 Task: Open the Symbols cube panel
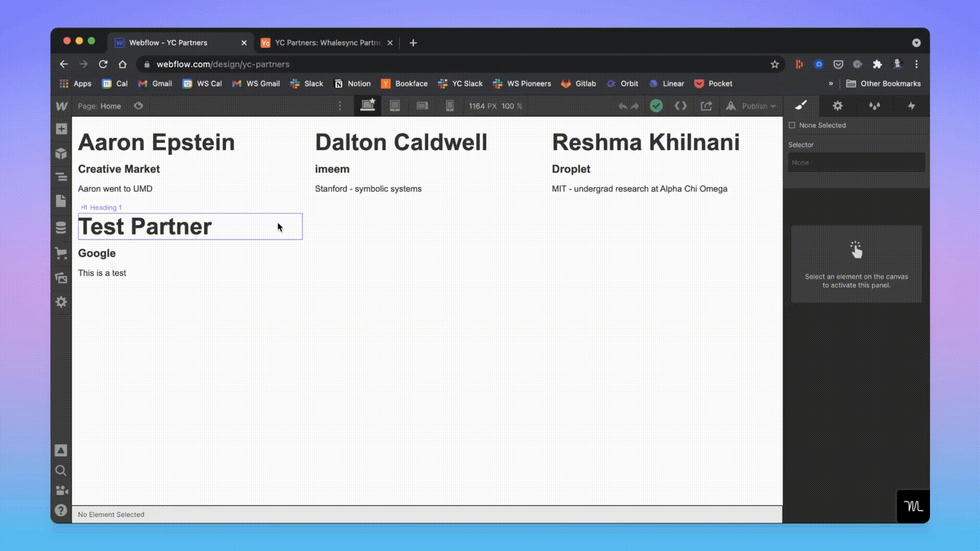[61, 154]
